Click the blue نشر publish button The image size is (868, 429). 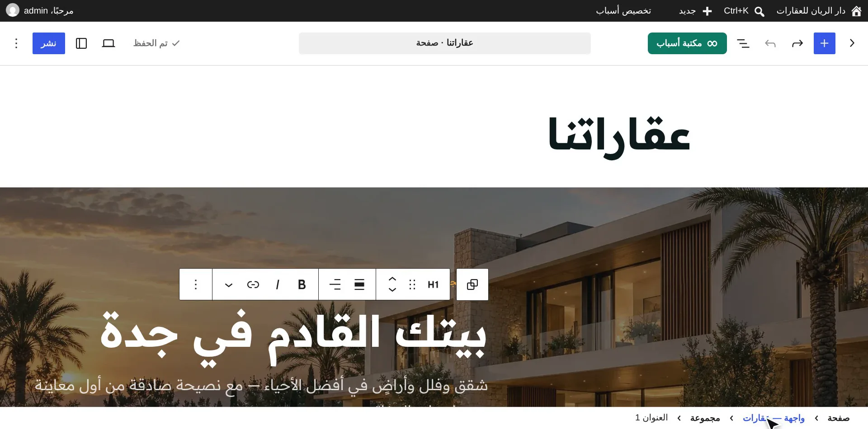(x=49, y=43)
